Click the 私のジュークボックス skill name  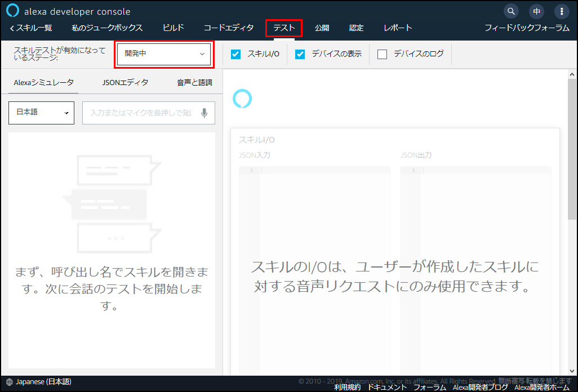tap(107, 28)
